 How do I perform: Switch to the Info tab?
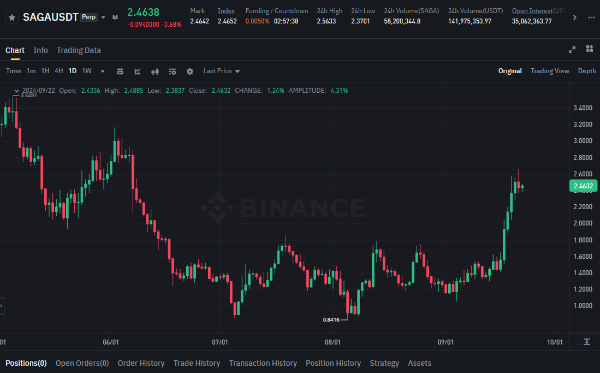click(x=41, y=50)
